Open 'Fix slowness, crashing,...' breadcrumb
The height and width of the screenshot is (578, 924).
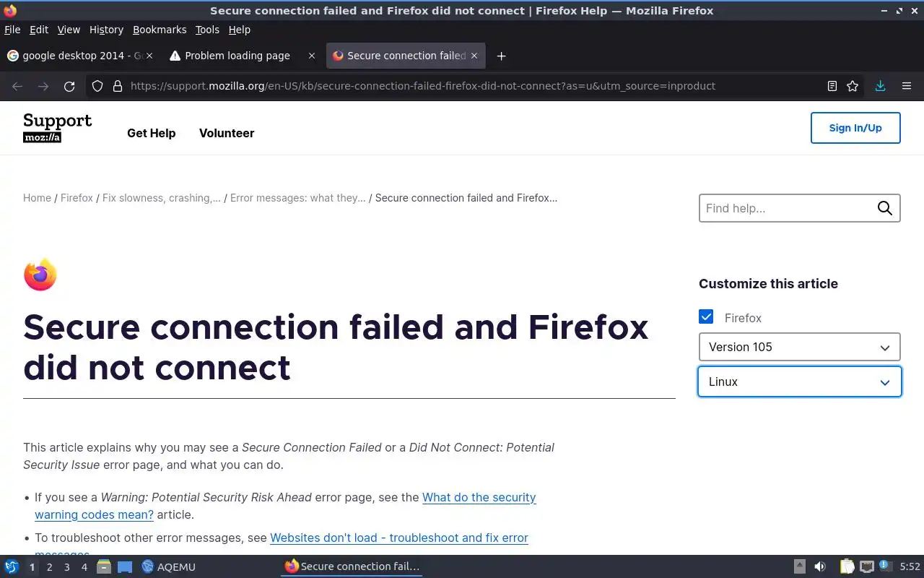[x=162, y=198]
